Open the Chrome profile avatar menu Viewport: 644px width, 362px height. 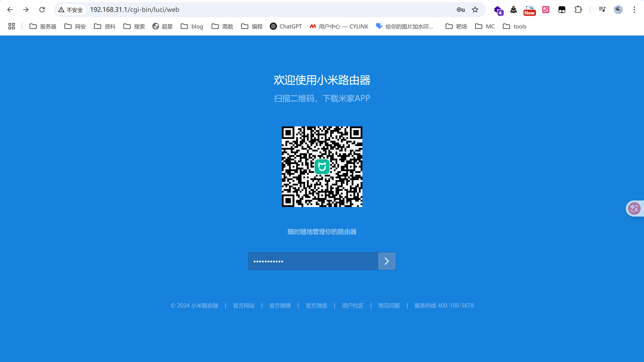pyautogui.click(x=618, y=9)
